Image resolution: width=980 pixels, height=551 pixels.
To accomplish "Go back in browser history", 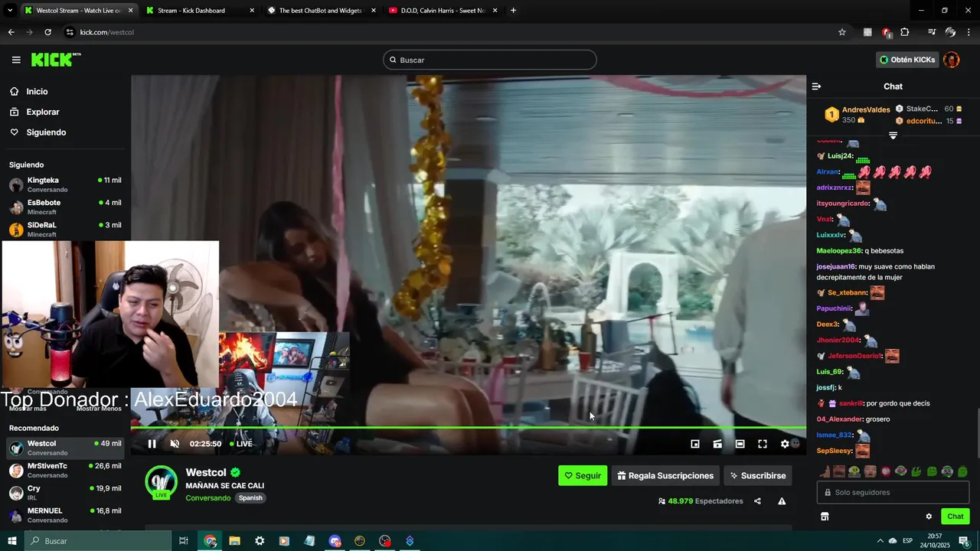I will pos(11,32).
